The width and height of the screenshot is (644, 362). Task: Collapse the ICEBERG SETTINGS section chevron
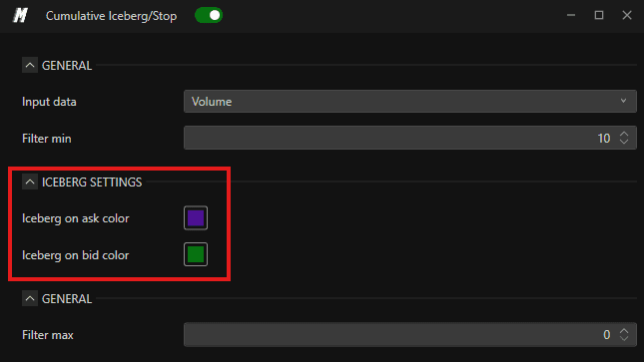pyautogui.click(x=30, y=181)
